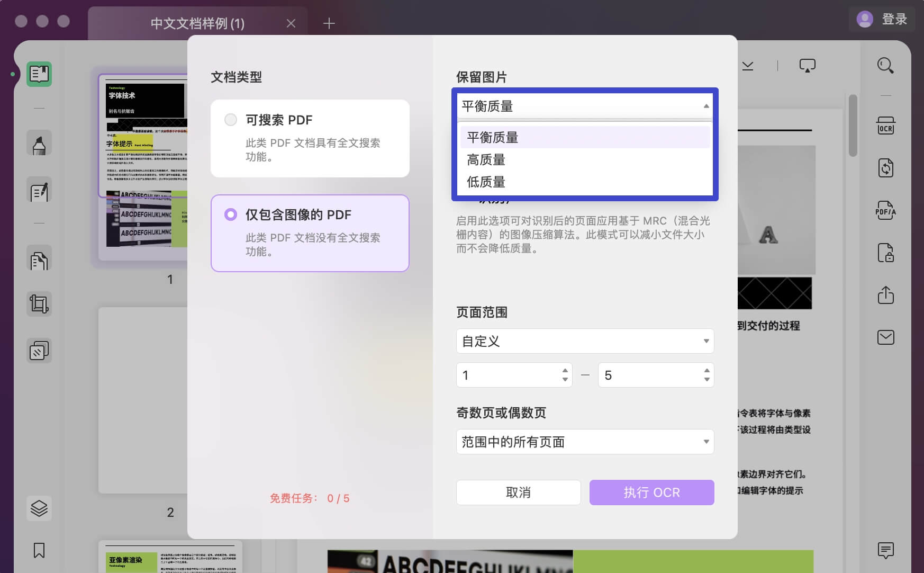924x573 pixels.
Task: Increase the start page stepper
Action: [565, 370]
